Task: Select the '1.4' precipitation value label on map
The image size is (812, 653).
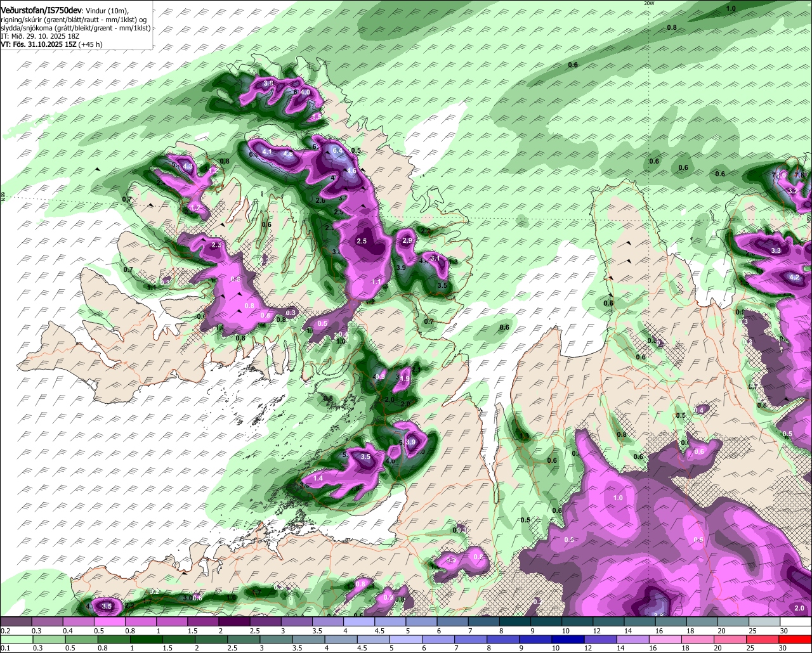Action: pyautogui.click(x=318, y=478)
